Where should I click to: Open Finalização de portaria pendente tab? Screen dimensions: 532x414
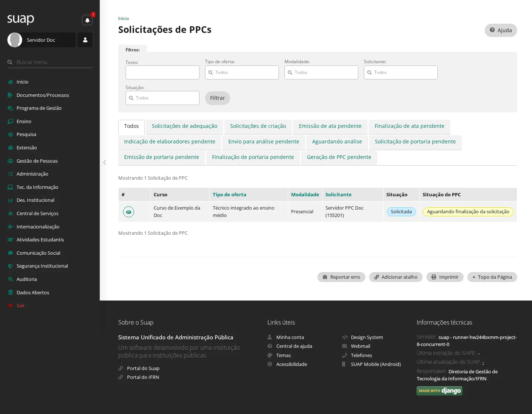[253, 157]
